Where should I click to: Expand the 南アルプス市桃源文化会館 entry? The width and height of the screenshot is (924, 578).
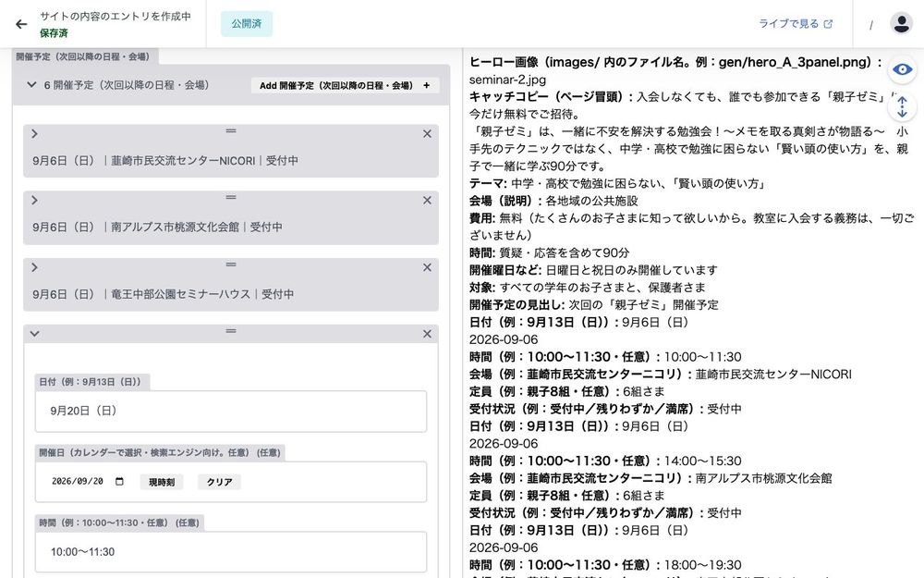pyautogui.click(x=34, y=201)
